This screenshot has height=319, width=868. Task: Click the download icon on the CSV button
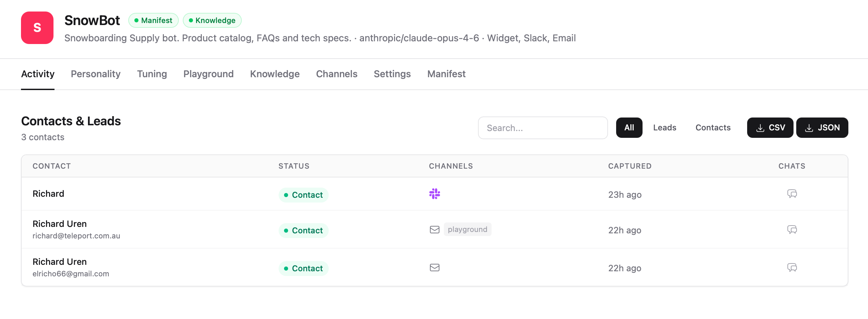coord(760,128)
